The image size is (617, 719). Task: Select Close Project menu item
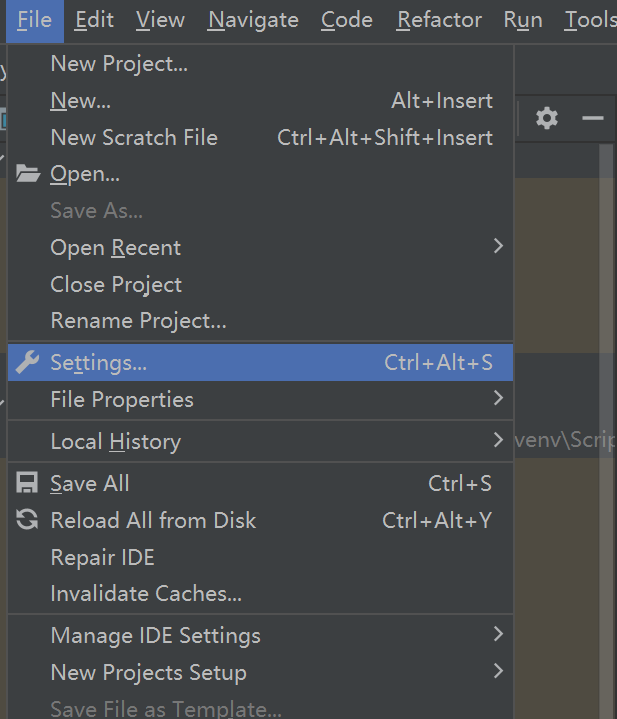(116, 284)
